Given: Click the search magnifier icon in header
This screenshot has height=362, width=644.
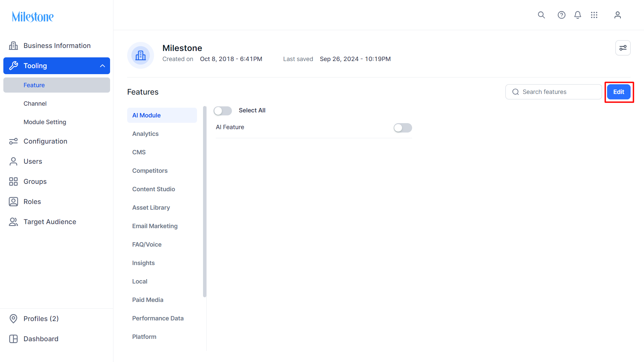Looking at the screenshot, I should coord(541,15).
